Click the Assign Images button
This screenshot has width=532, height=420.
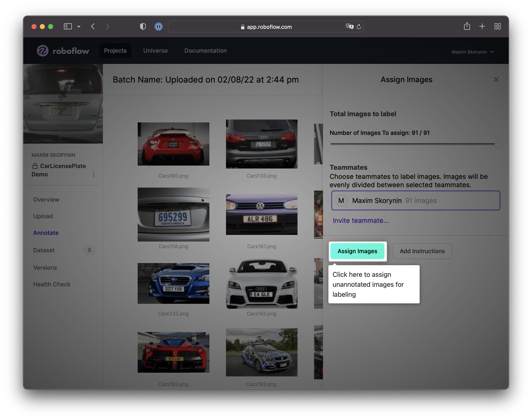357,251
